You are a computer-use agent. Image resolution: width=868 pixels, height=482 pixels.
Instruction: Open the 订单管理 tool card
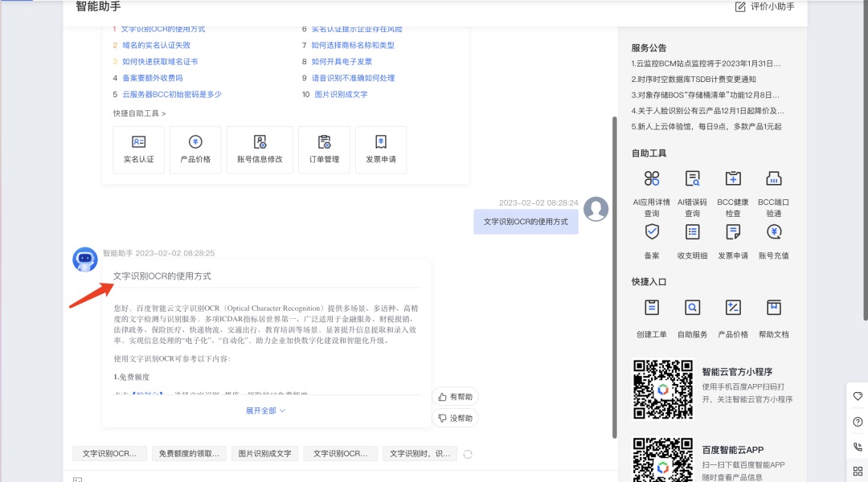(x=325, y=150)
